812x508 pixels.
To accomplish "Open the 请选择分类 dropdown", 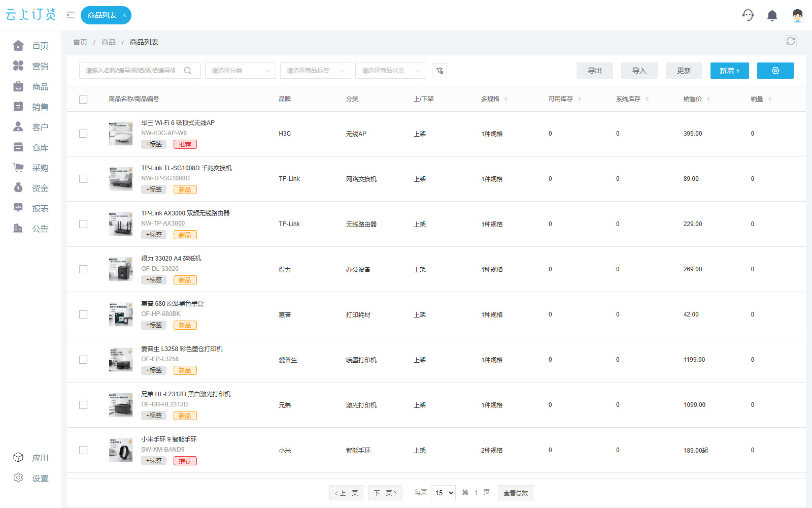I will pyautogui.click(x=241, y=71).
